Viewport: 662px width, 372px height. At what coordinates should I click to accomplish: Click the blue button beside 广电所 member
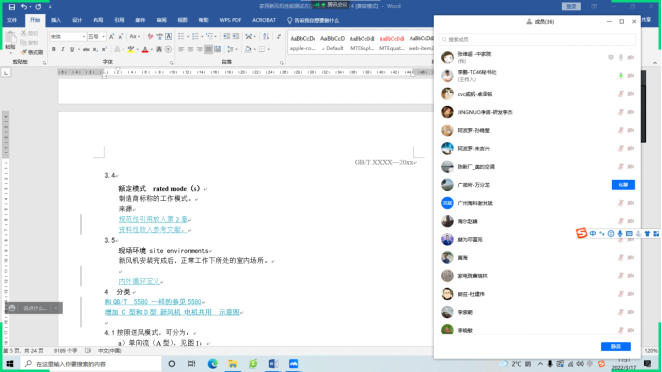coord(623,185)
